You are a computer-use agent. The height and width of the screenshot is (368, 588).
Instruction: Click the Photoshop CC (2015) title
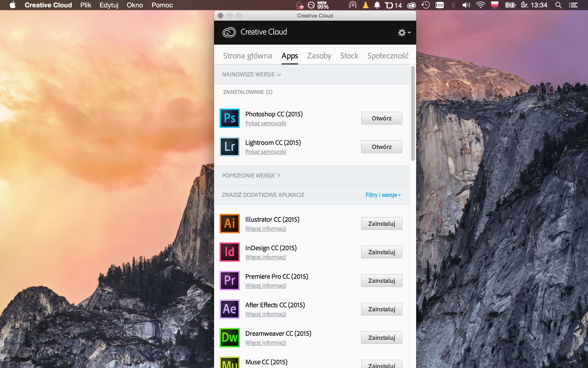[x=274, y=114]
